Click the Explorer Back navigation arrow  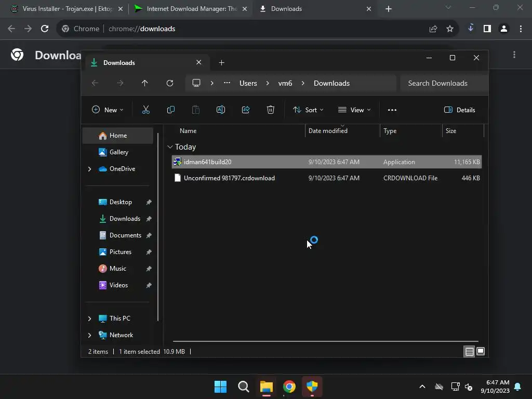pyautogui.click(x=95, y=83)
